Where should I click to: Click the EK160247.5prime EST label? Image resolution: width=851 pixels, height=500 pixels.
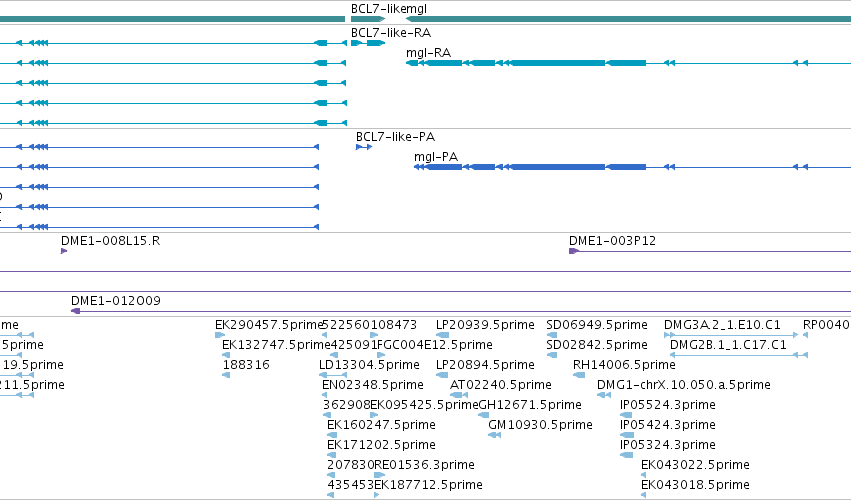pos(381,425)
